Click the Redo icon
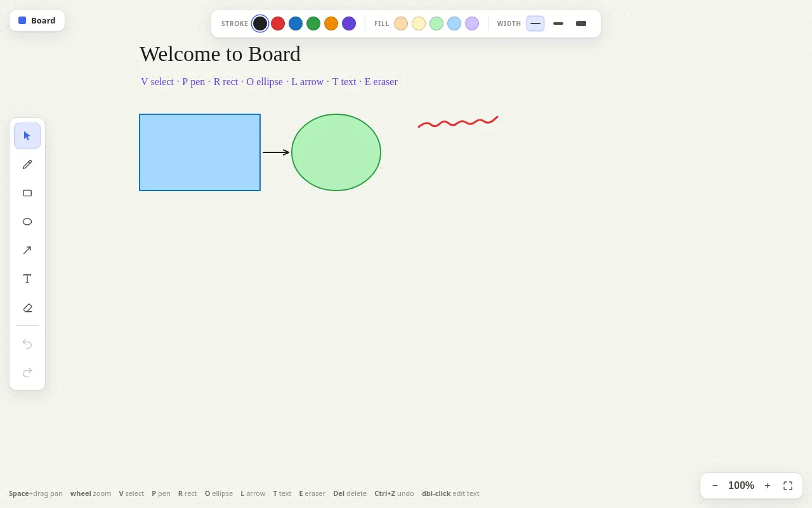 (x=27, y=372)
